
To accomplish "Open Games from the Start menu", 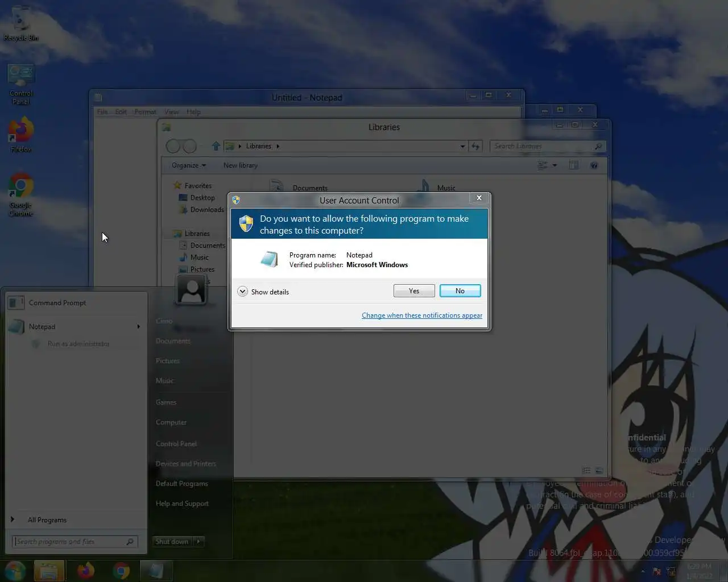I will click(166, 402).
